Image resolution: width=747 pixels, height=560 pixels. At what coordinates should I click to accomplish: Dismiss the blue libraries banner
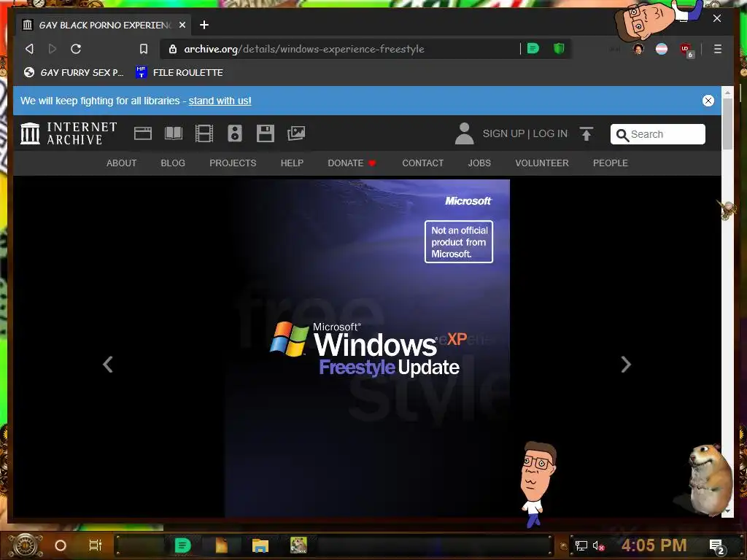click(x=708, y=101)
